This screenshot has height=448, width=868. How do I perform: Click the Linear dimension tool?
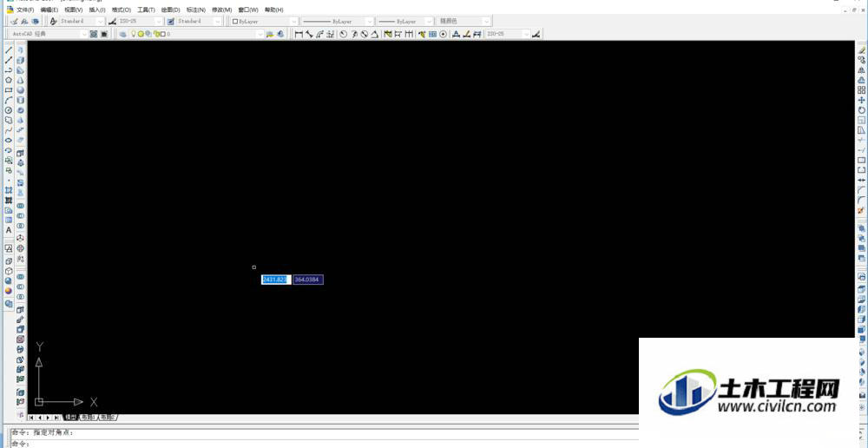[299, 35]
